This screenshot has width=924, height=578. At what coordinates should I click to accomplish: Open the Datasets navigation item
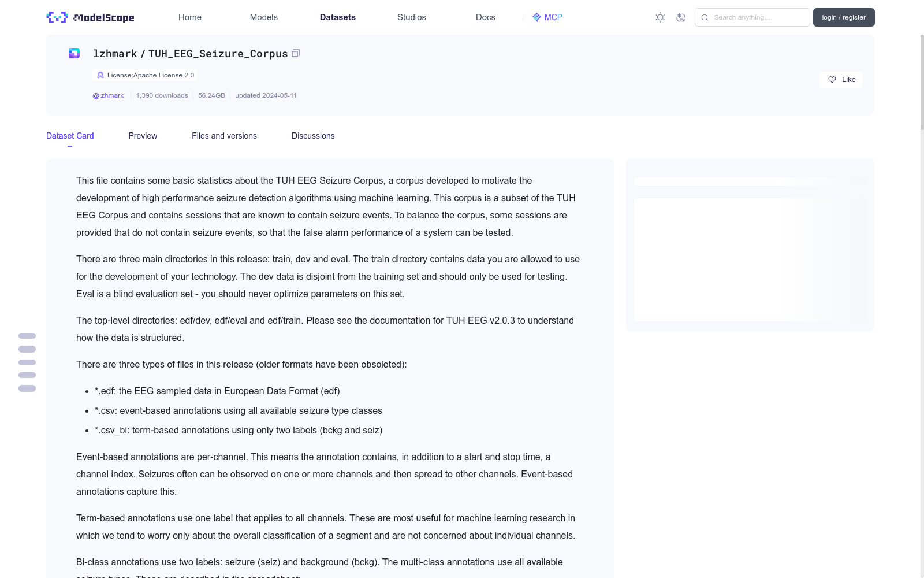pos(338,17)
